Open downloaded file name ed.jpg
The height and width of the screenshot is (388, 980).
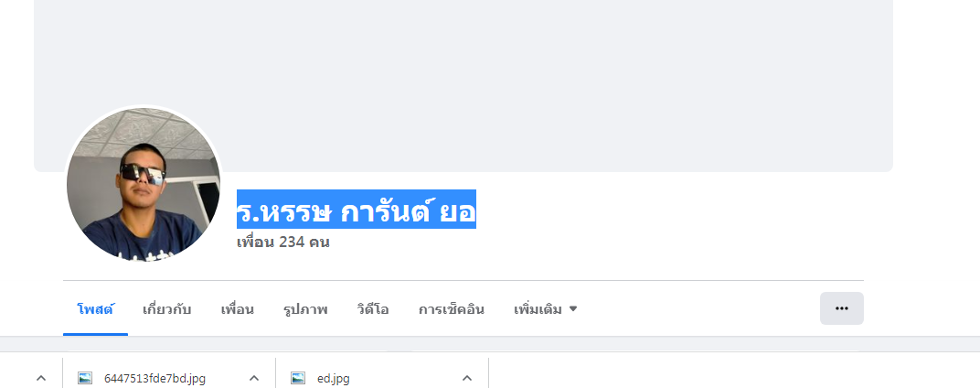point(333,378)
